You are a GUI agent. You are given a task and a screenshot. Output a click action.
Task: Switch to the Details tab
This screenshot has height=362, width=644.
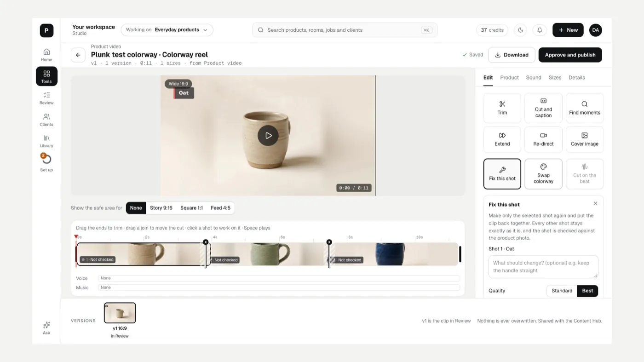[577, 78]
